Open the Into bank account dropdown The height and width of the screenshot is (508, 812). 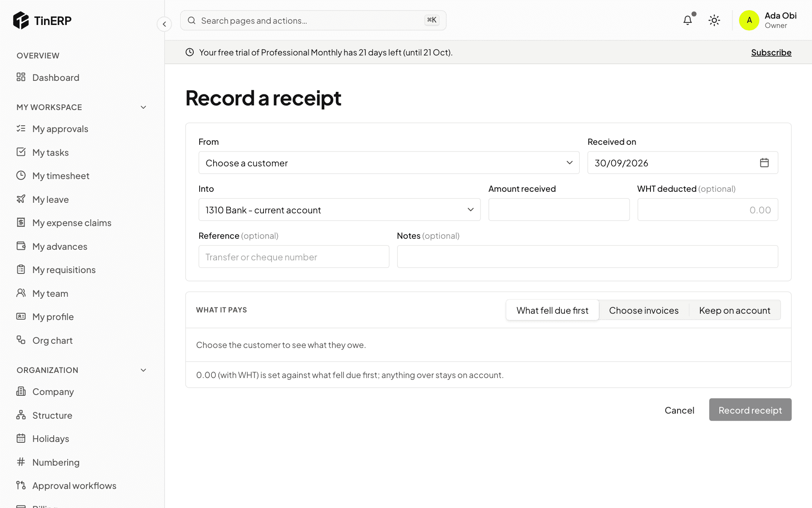pyautogui.click(x=339, y=210)
